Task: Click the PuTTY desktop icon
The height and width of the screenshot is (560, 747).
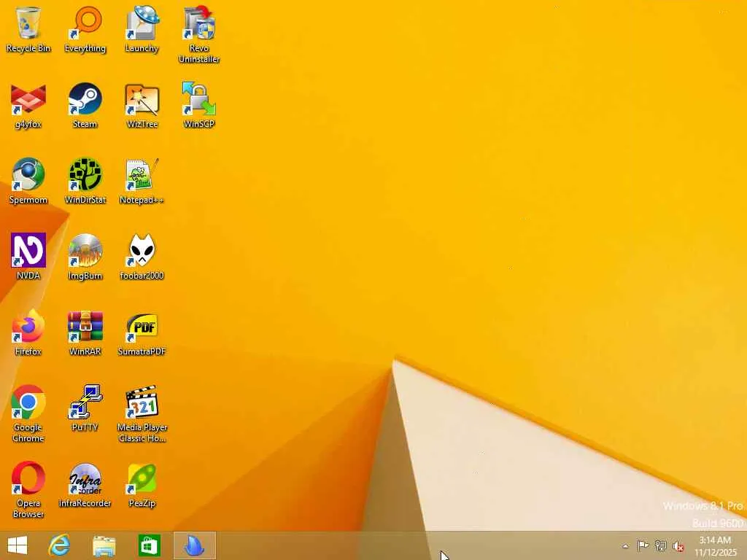Action: (85, 408)
